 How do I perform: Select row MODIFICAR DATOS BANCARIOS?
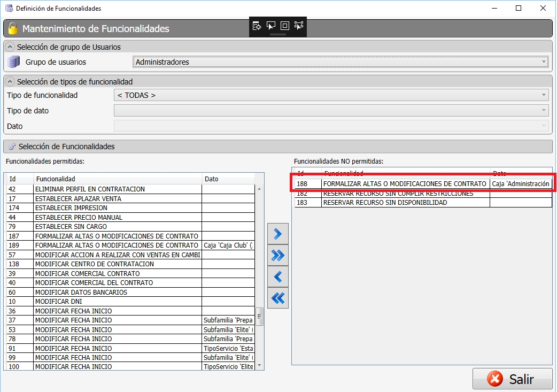(131, 292)
